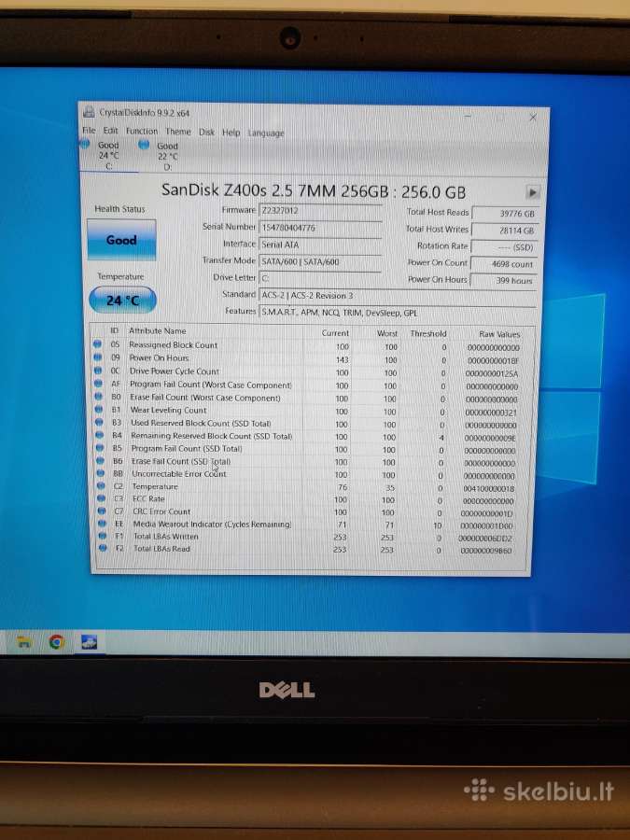Click the Transfer Mode field
The height and width of the screenshot is (840, 630).
[320, 262]
